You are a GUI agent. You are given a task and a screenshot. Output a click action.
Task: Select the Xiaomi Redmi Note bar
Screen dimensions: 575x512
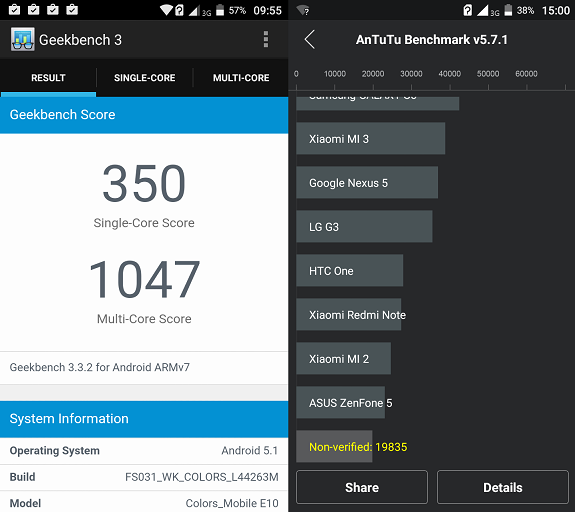(349, 314)
